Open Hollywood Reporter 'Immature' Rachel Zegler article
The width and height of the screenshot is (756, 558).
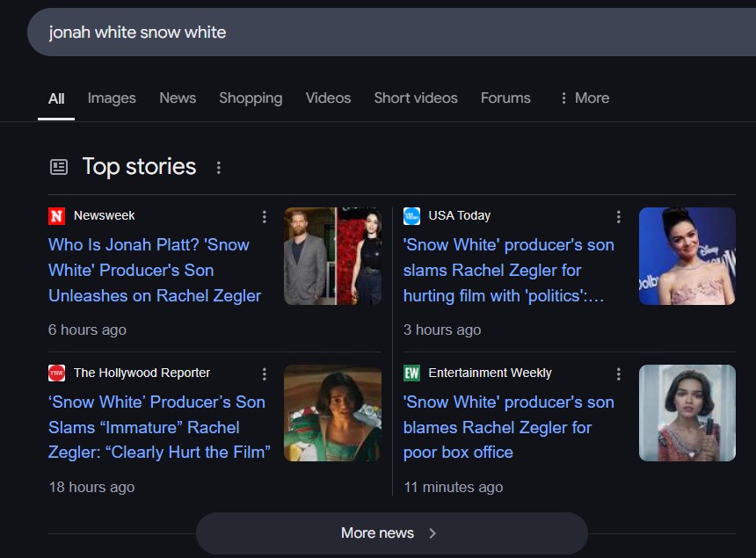[x=159, y=427]
